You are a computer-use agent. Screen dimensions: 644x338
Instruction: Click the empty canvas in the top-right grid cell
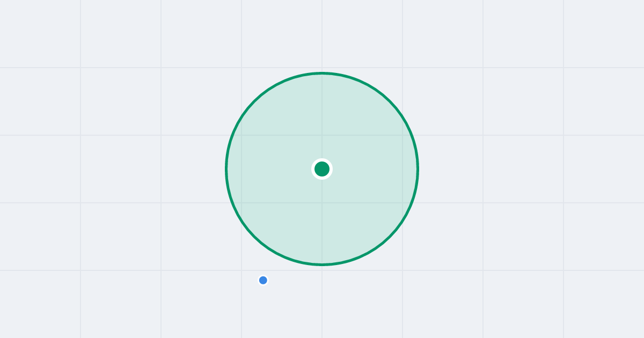pos(604,34)
